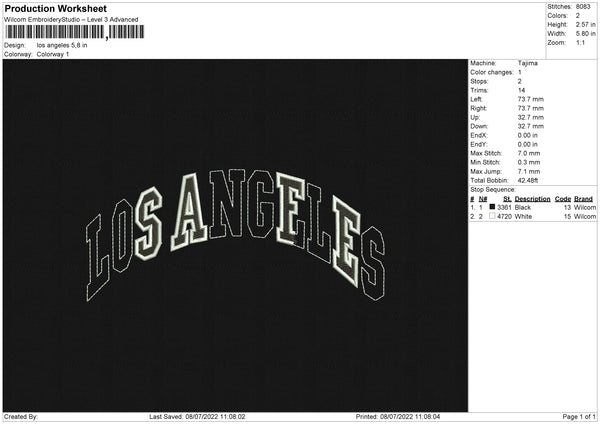Image resolution: width=600 pixels, height=424 pixels.
Task: Click the black color swatch in row 1
Action: [x=492, y=207]
